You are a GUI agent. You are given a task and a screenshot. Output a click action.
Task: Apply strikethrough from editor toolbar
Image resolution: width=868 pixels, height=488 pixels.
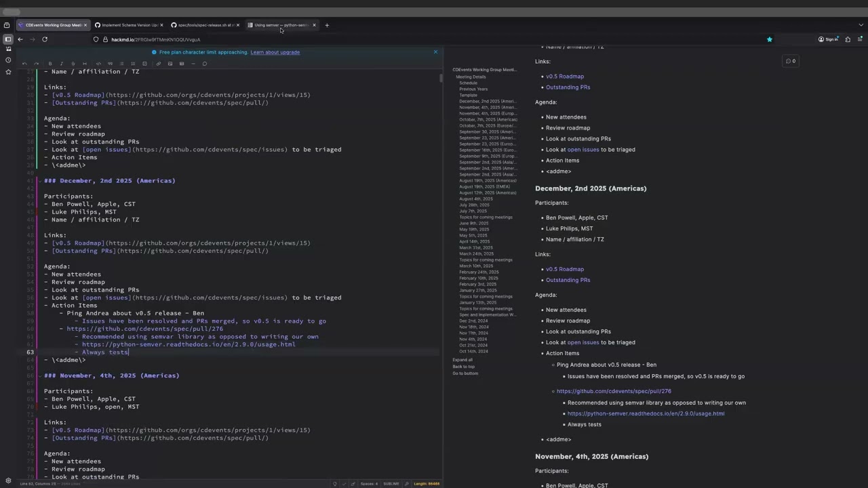73,64
